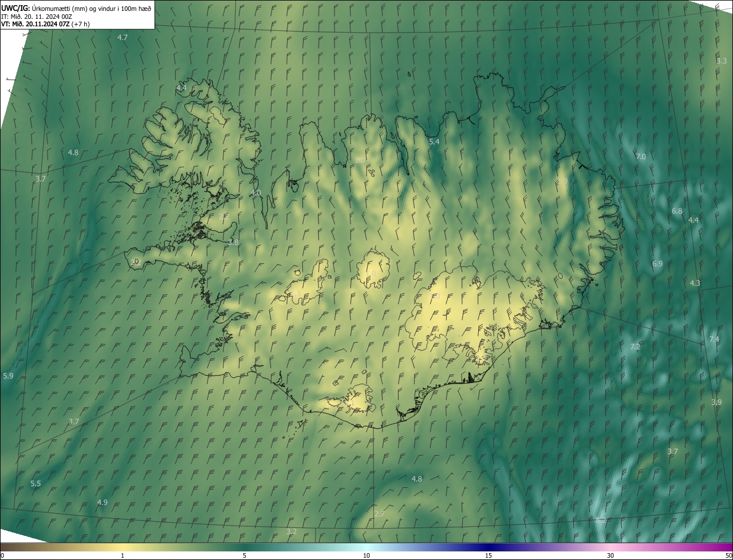Click the map value '3.9' over the sea
The image size is (733, 560).
pyautogui.click(x=716, y=402)
